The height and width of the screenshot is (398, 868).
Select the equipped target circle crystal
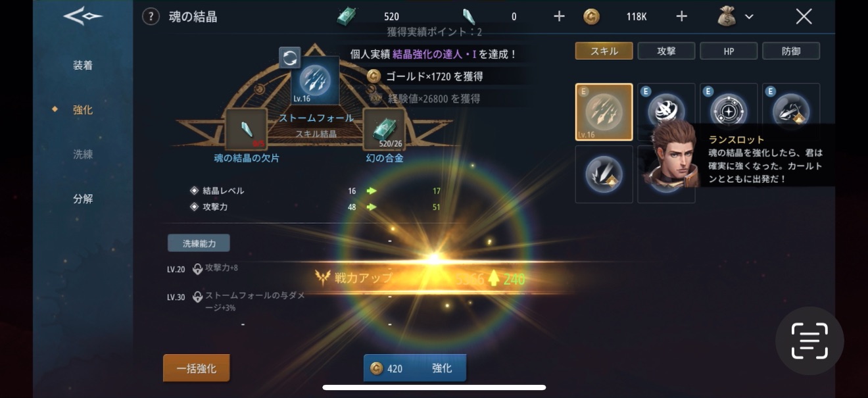[729, 112]
